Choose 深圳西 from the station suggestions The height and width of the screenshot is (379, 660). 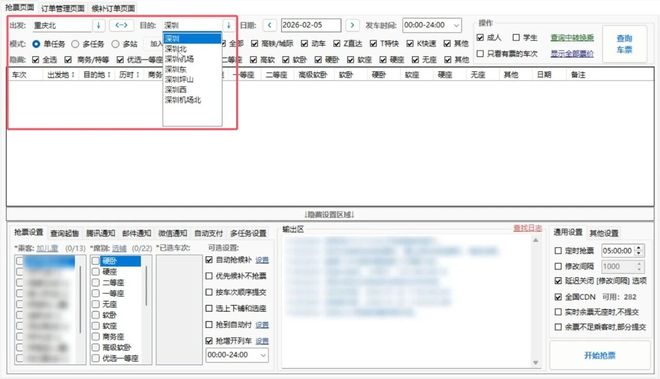176,89
